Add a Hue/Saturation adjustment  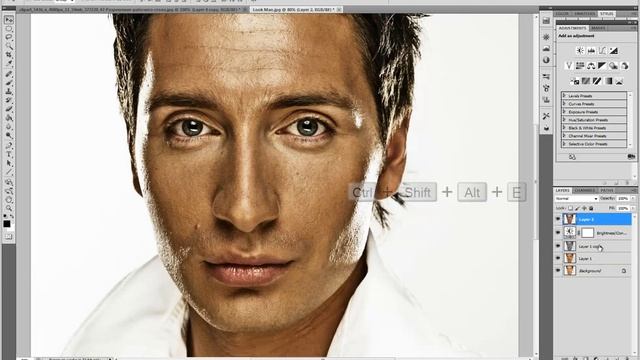tap(580, 66)
